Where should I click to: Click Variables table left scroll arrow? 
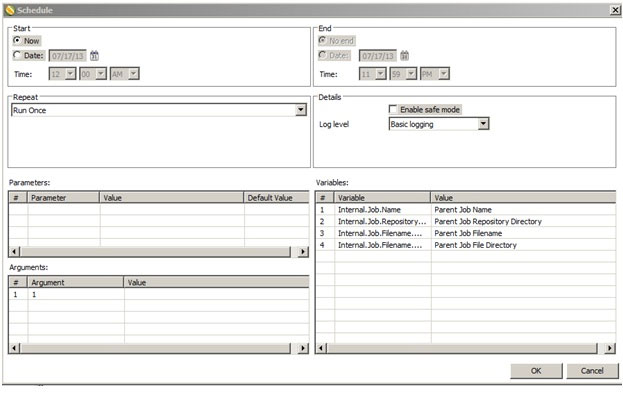pyautogui.click(x=321, y=348)
